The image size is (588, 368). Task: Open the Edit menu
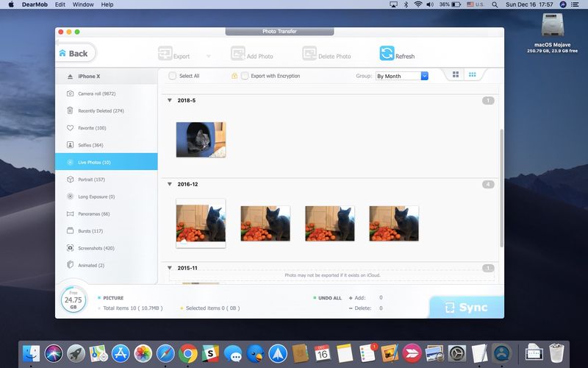pos(60,4)
